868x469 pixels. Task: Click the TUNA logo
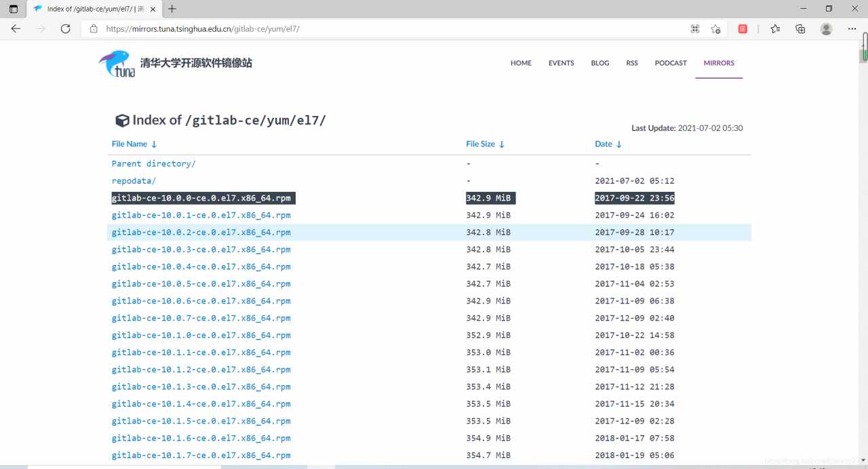(117, 63)
